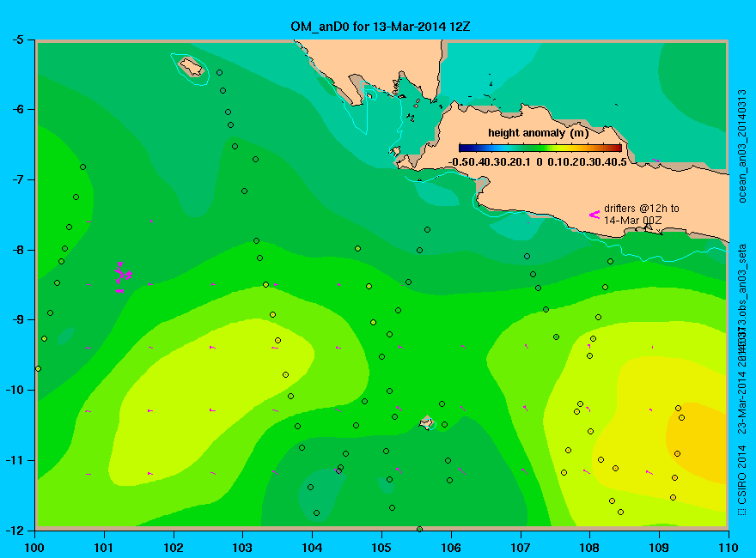Image resolution: width=756 pixels, height=558 pixels.
Task: Click the '-7' latitude axis label
Action: tap(17, 179)
